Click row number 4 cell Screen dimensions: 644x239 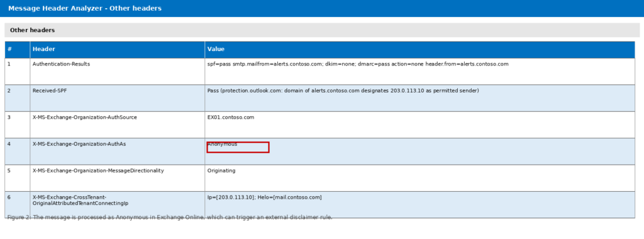point(17,152)
